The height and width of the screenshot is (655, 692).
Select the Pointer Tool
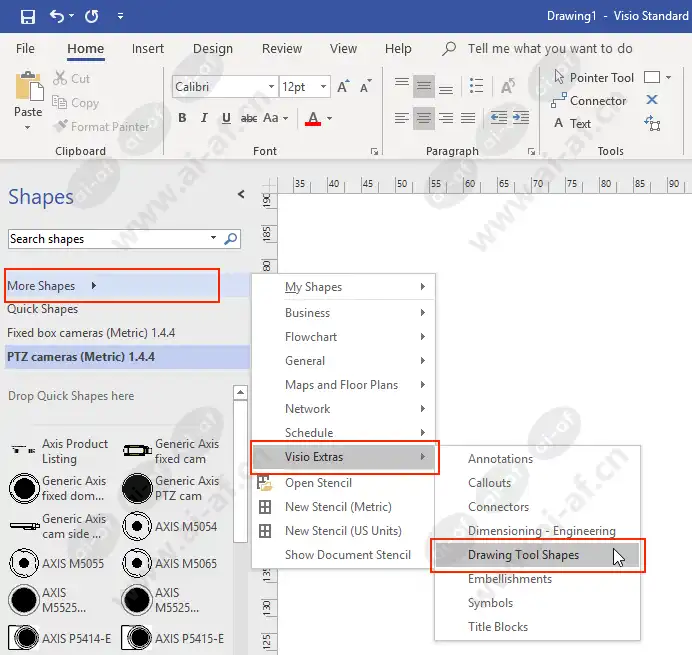click(594, 77)
